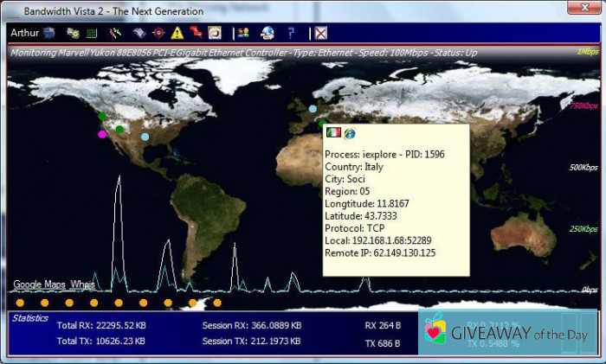Image resolution: width=606 pixels, height=364 pixels.
Task: Click the Internet Explorer icon in tooltip
Action: tap(350, 133)
